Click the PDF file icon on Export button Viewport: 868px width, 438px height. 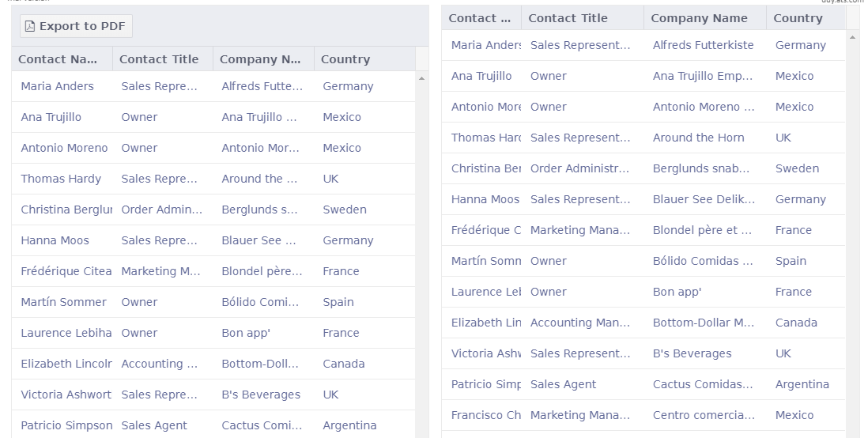coord(30,26)
